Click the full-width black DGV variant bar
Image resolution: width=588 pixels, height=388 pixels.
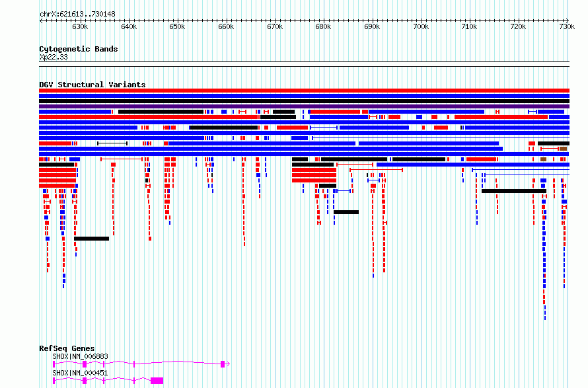pyautogui.click(x=304, y=101)
